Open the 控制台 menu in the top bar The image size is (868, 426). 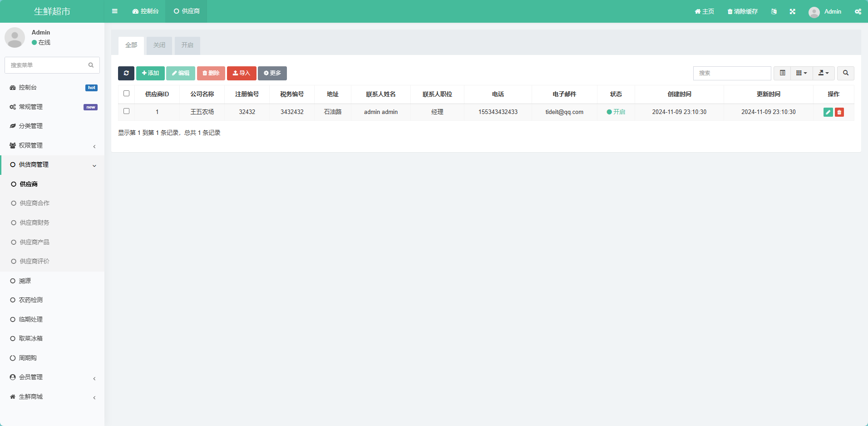click(145, 11)
